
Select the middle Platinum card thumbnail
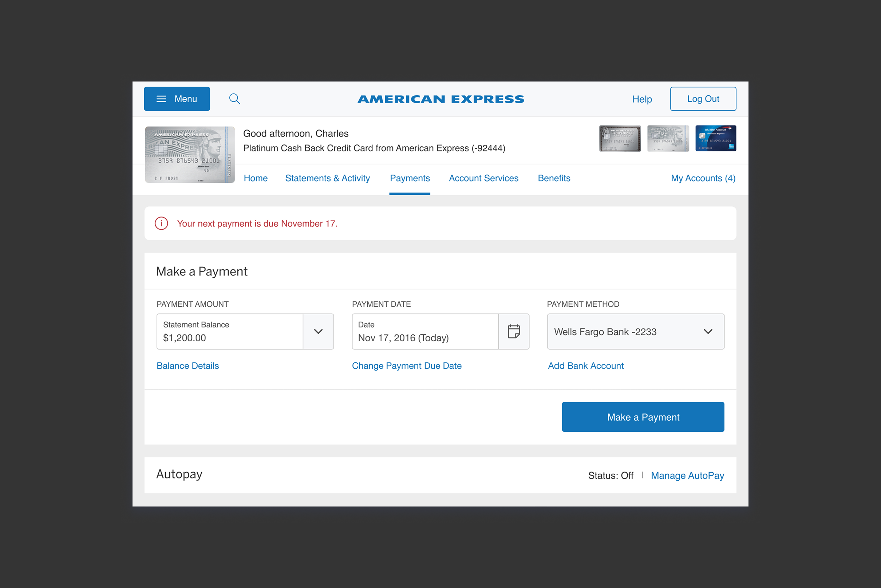coord(668,138)
